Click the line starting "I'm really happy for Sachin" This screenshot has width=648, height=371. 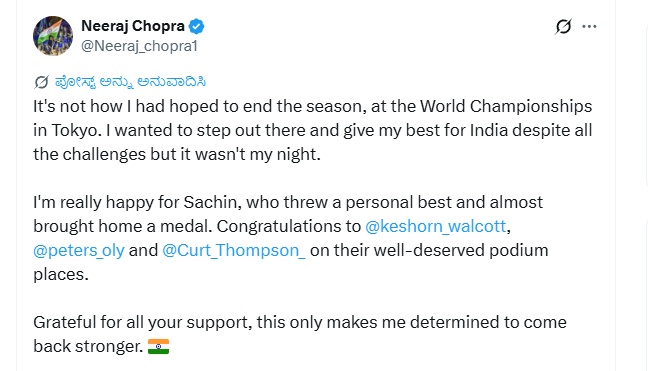[288, 202]
